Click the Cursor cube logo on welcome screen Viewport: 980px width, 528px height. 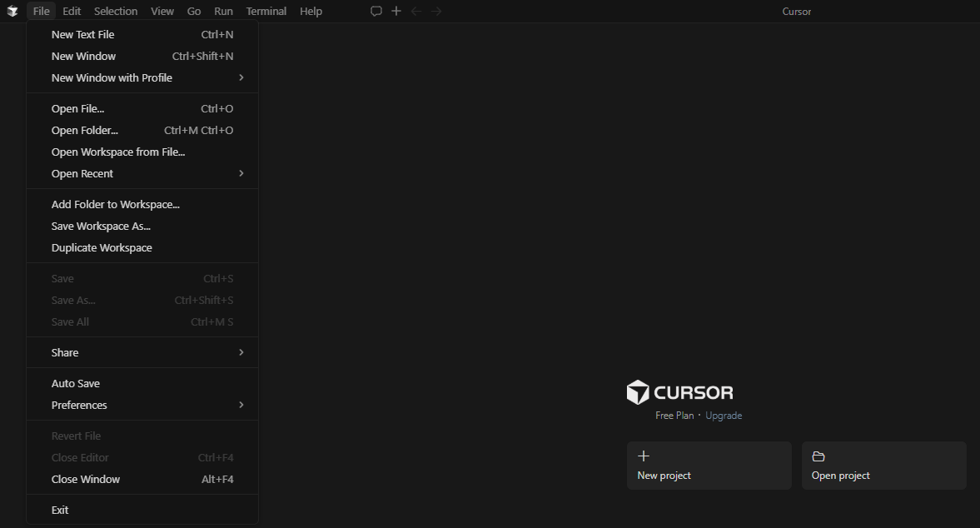[x=638, y=392]
